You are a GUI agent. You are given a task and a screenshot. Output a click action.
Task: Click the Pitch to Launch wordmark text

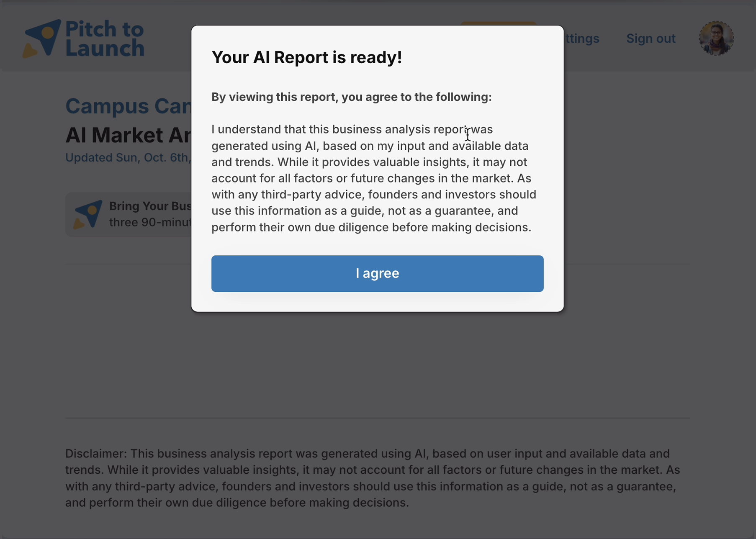pos(105,38)
